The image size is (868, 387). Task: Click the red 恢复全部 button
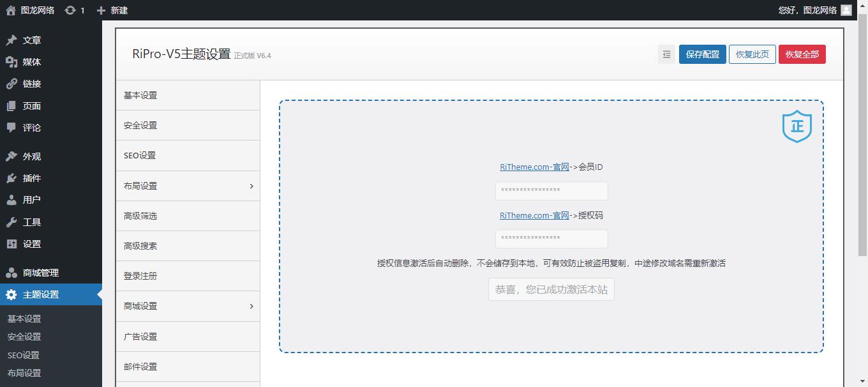802,54
